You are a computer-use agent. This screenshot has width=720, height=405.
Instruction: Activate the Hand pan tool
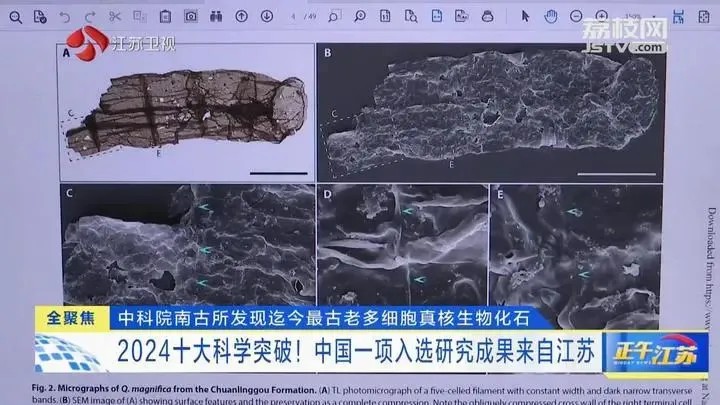552,16
